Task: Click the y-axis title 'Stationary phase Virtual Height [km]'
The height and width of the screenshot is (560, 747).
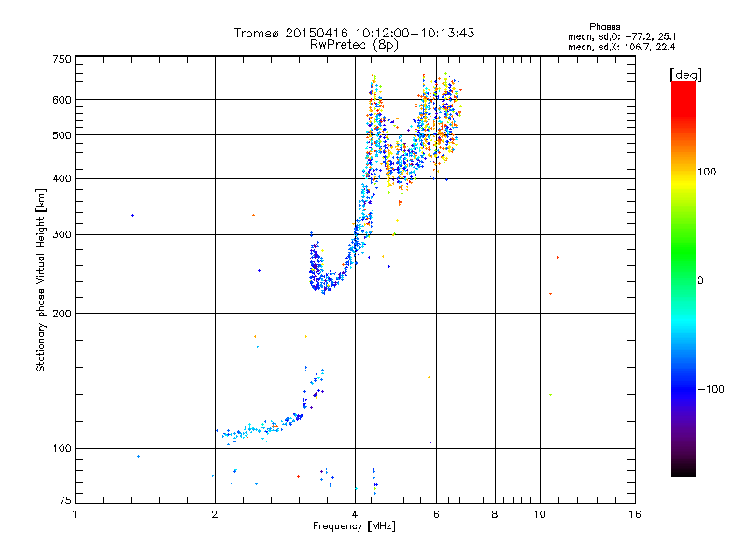Action: [x=41, y=280]
